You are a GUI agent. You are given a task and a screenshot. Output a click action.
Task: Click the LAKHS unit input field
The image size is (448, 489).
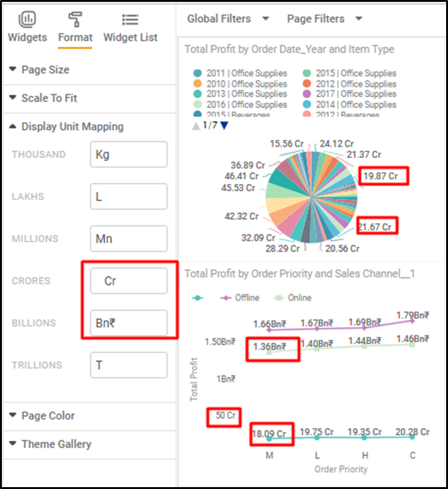[129, 196]
